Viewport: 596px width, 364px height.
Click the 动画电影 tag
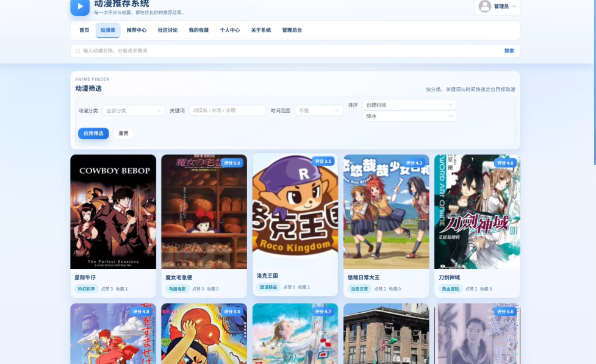(x=177, y=289)
